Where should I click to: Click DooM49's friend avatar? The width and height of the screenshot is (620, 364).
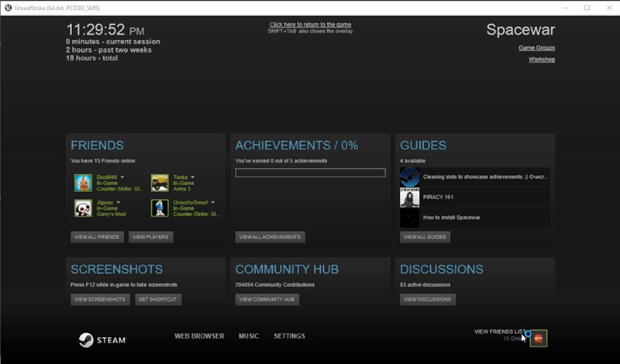83,183
